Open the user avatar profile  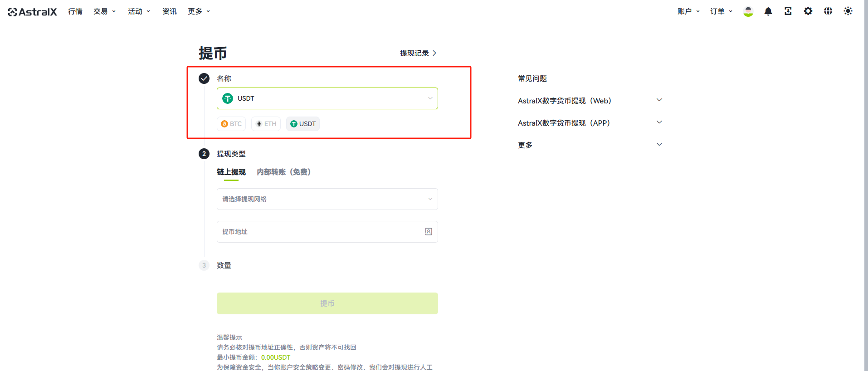[748, 11]
